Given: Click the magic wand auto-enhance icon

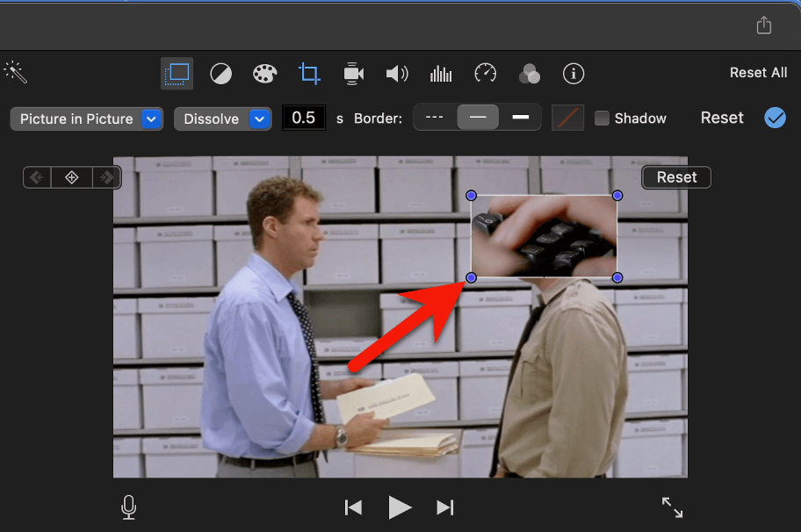Looking at the screenshot, I should coord(15,73).
